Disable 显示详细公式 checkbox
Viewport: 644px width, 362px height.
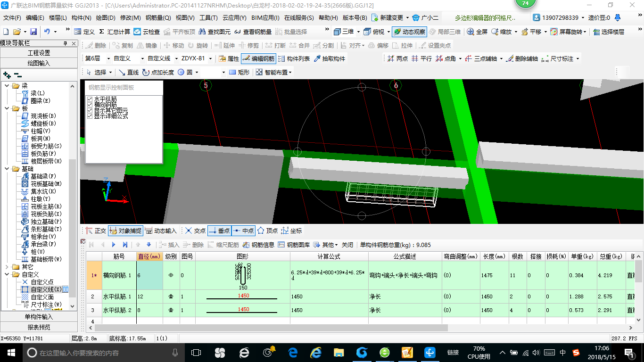click(90, 116)
